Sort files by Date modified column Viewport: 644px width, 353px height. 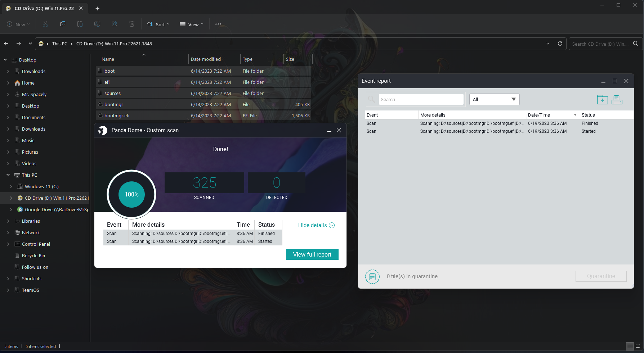(214, 59)
